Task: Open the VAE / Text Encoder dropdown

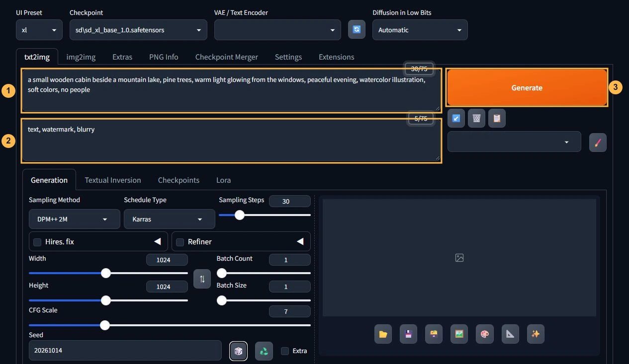Action: (277, 30)
